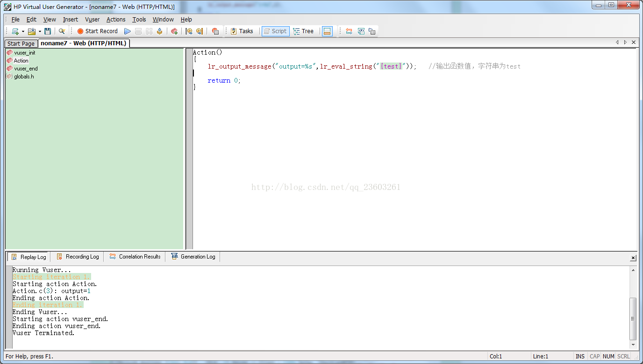Click the orange arrows toolbar icon
Image resolution: width=643 pixels, height=364 pixels.
coord(349,31)
